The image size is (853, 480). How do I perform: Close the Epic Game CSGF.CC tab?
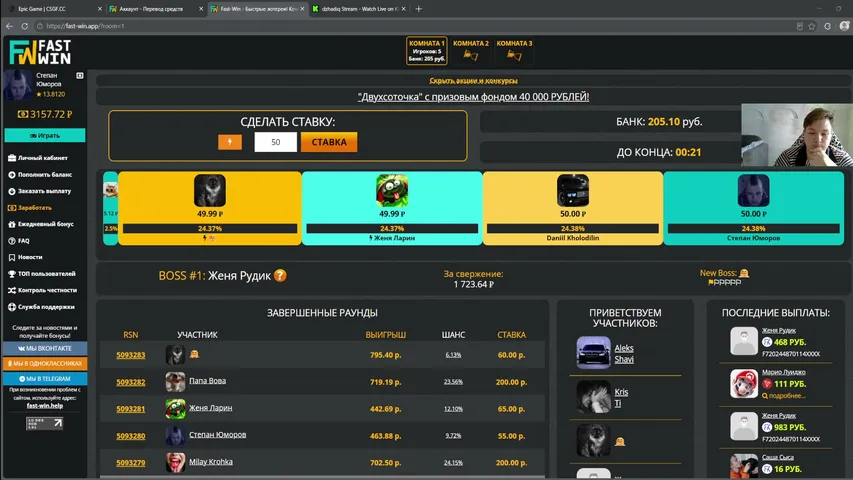pos(100,9)
